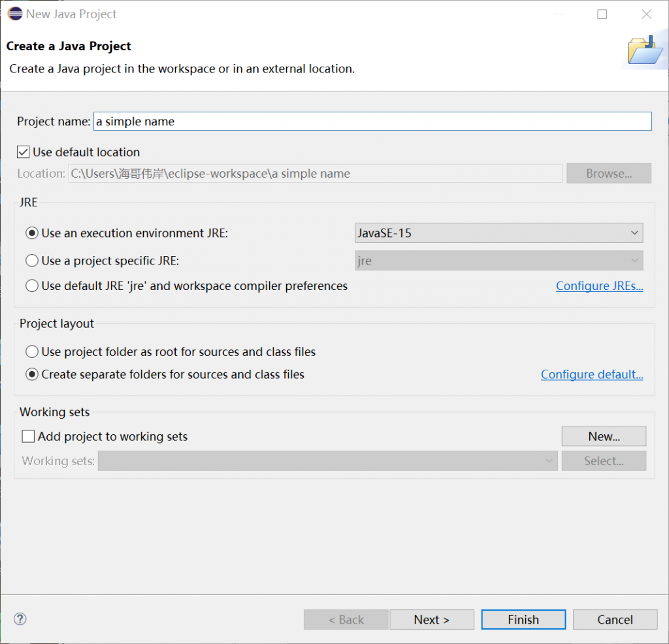This screenshot has width=669, height=644.
Task: Click the < Back button
Action: [x=346, y=619]
